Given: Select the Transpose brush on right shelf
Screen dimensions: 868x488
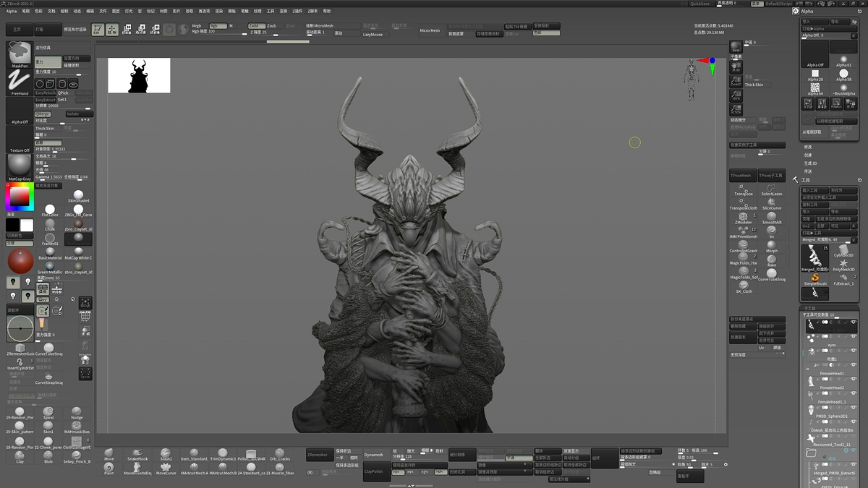Looking at the screenshot, I should point(743,189).
